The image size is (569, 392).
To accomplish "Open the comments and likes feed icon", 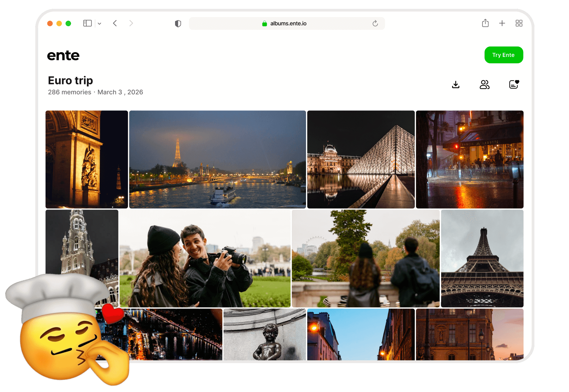I will (514, 84).
